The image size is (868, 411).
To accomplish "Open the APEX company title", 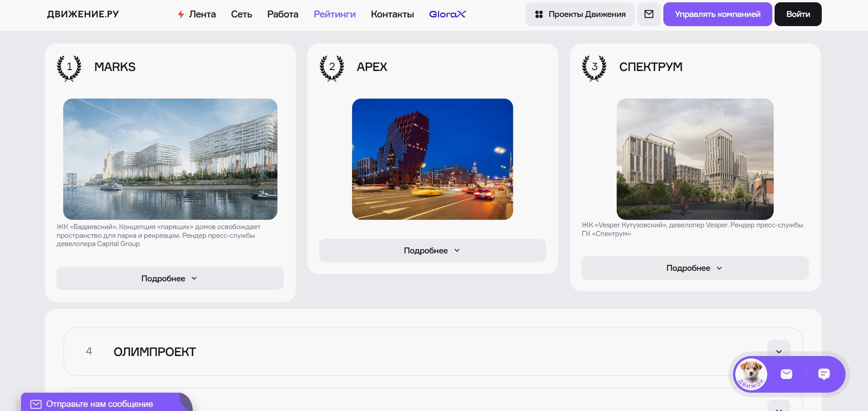I will (372, 67).
